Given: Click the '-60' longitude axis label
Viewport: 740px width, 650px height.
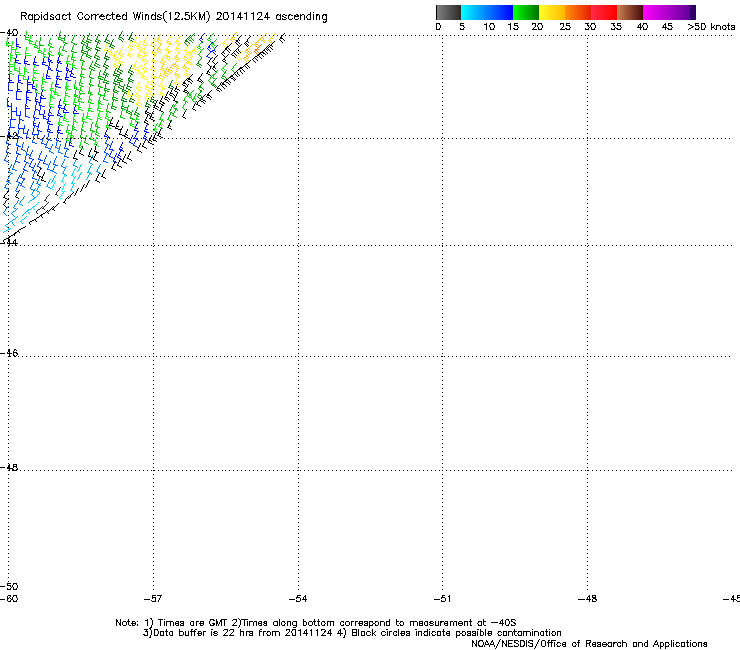Looking at the screenshot, I should (x=9, y=599).
